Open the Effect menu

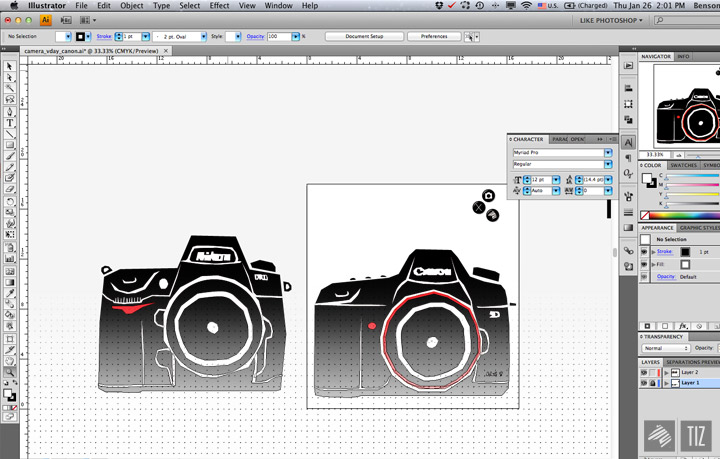219,6
